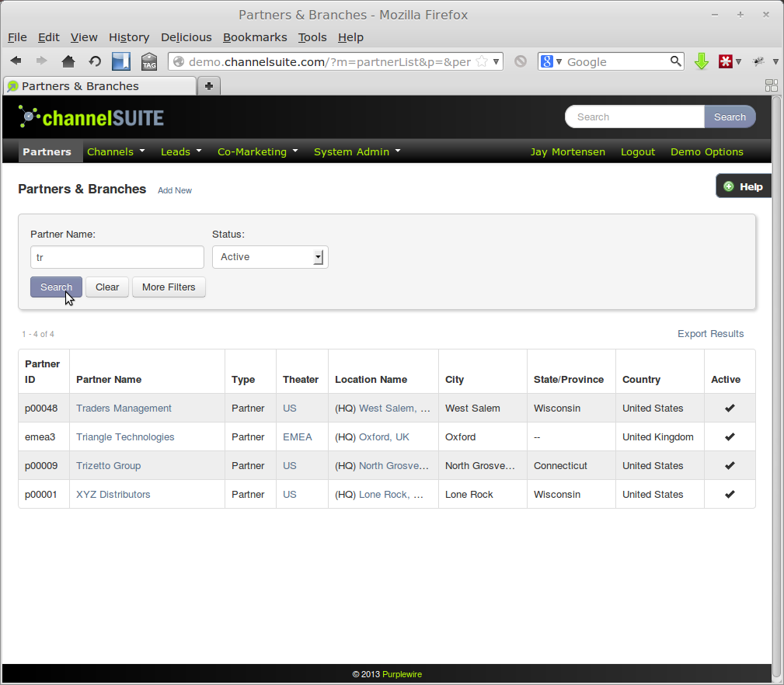784x685 pixels.
Task: Open the Trizetto Group partner
Action: click(109, 466)
